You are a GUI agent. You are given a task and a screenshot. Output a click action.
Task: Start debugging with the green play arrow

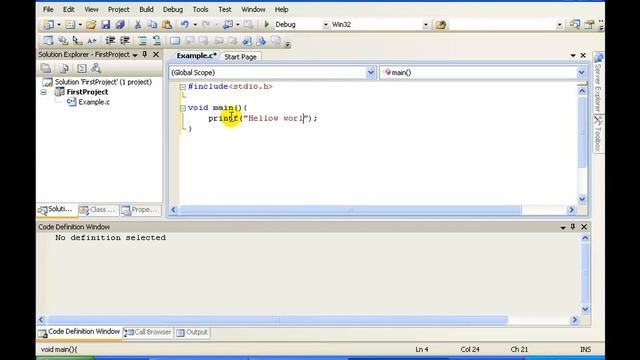pyautogui.click(x=267, y=24)
